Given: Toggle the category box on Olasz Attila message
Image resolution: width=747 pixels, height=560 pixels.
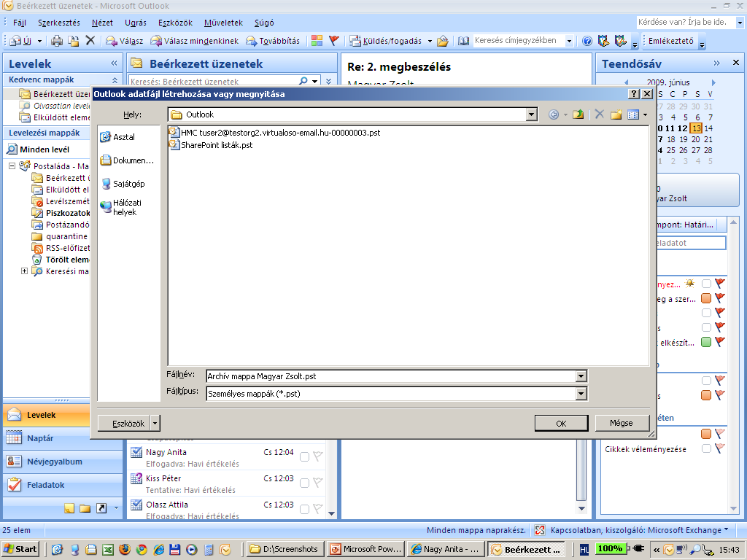Looking at the screenshot, I should 304,510.
